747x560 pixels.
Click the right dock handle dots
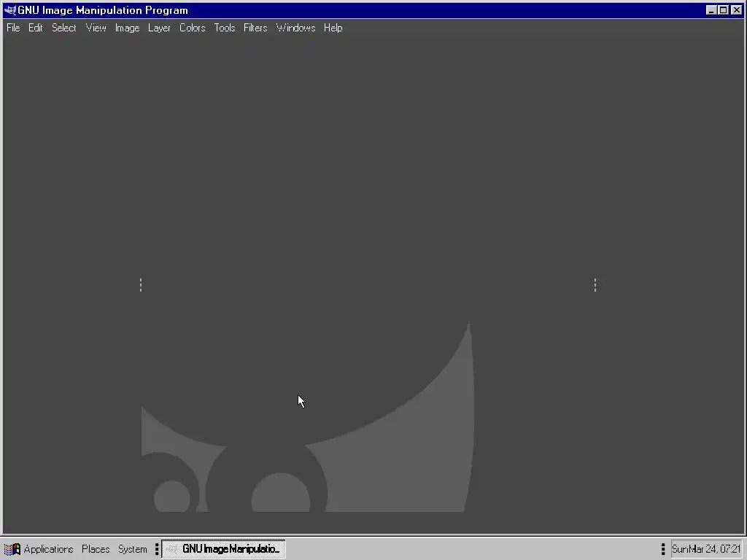pyautogui.click(x=595, y=285)
